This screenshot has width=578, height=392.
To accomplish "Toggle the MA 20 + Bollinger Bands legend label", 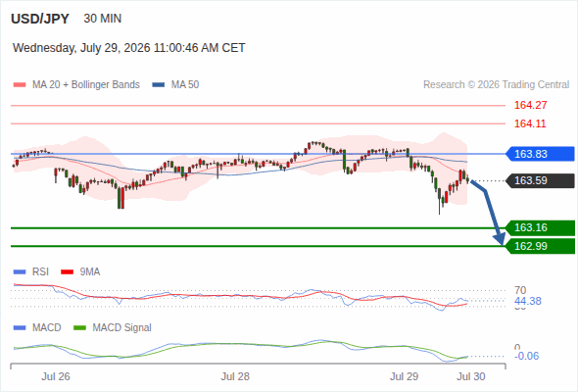I will (x=86, y=85).
